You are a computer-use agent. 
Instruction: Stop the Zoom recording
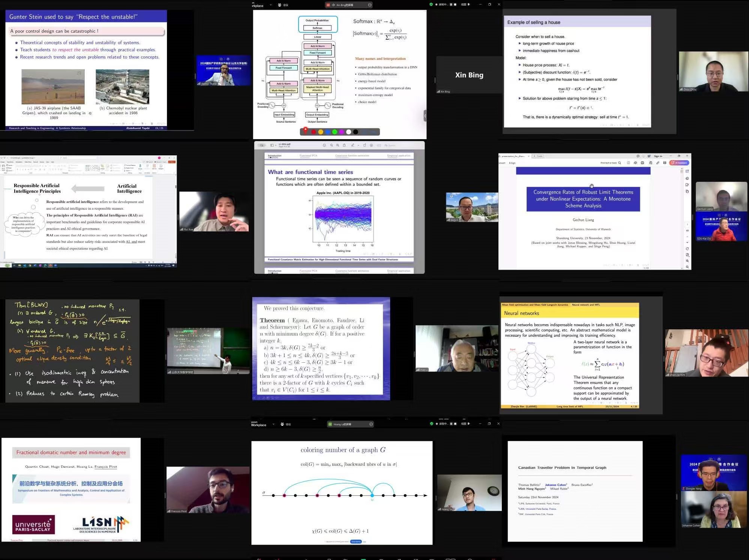[455, 5]
